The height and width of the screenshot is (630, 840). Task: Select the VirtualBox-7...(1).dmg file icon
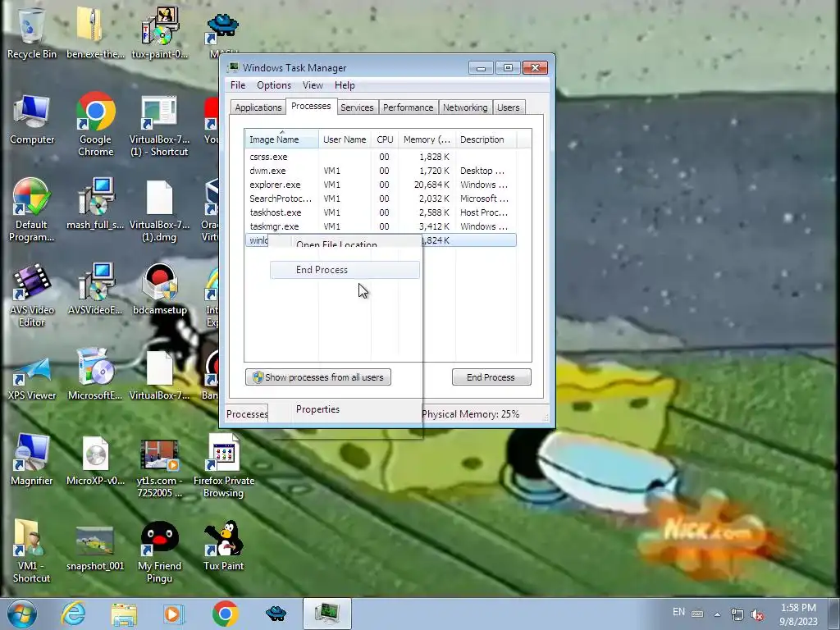coord(159,211)
